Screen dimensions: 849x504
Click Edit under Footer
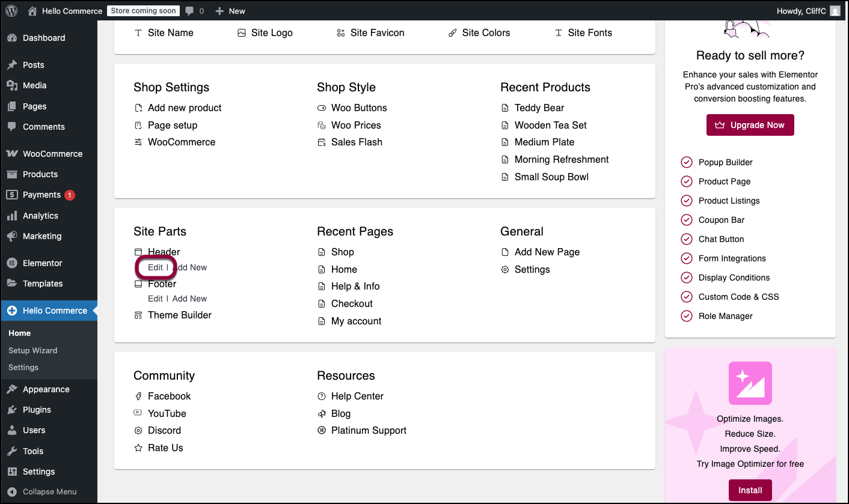tap(155, 299)
